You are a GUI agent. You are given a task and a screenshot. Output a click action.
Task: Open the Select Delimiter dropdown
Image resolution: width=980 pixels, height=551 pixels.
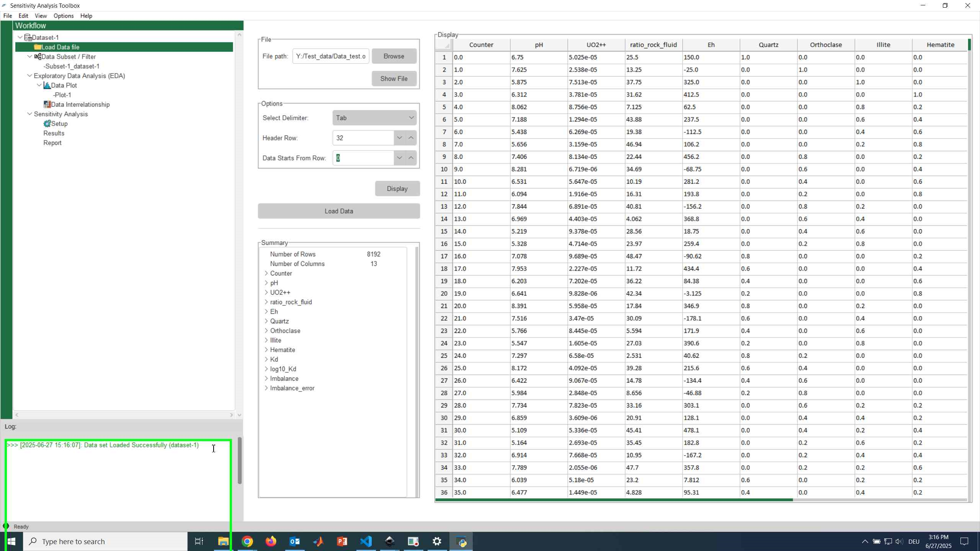click(374, 118)
